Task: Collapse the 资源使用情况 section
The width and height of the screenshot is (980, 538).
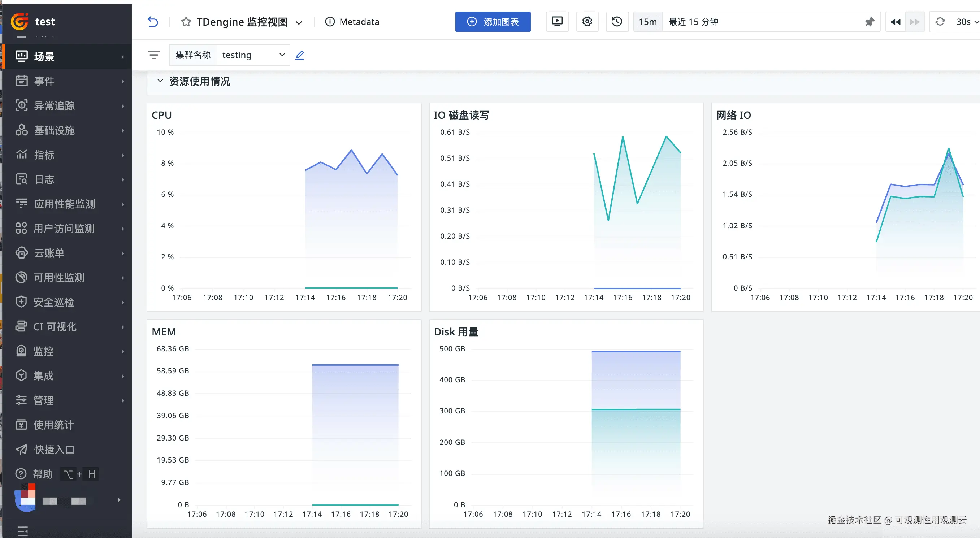Action: (160, 81)
